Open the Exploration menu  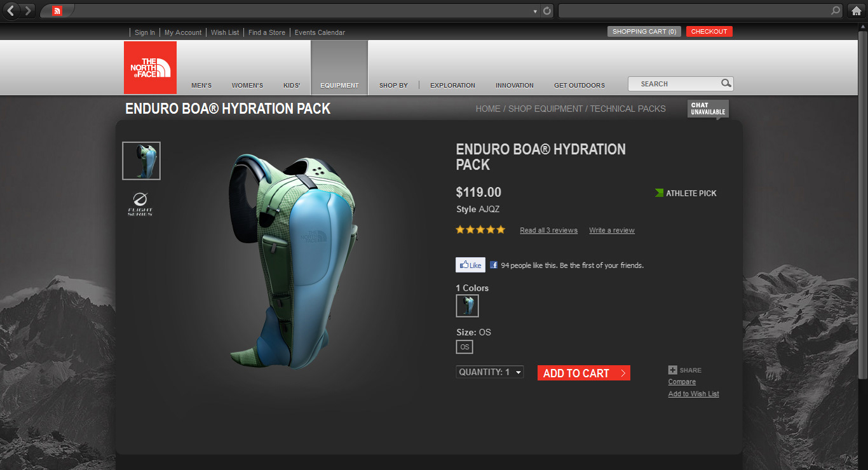click(452, 85)
